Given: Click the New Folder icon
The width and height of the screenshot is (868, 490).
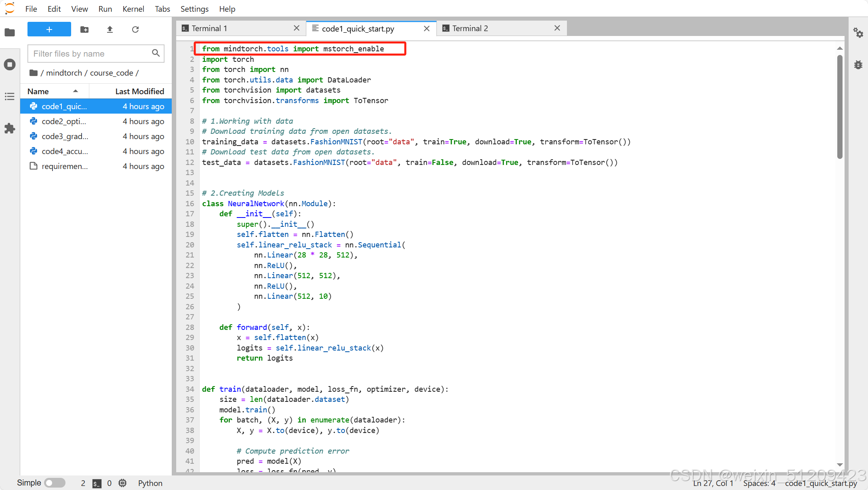Looking at the screenshot, I should tap(84, 30).
